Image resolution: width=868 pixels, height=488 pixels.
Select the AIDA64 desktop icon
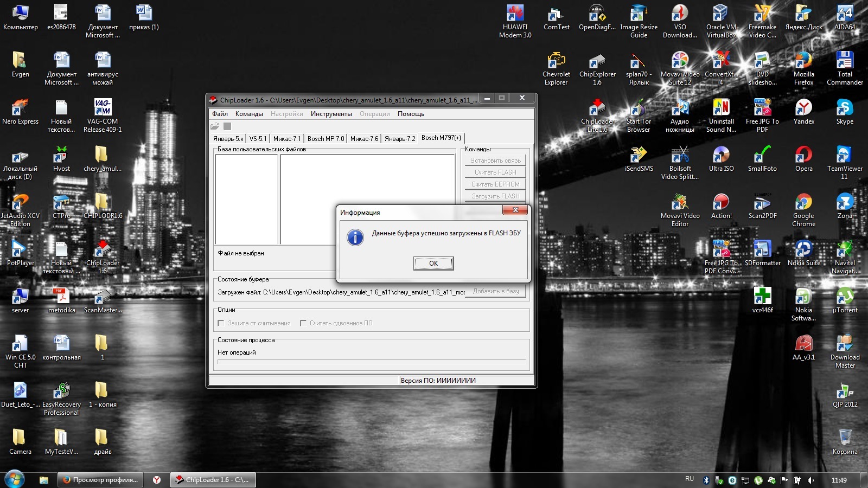click(x=845, y=17)
